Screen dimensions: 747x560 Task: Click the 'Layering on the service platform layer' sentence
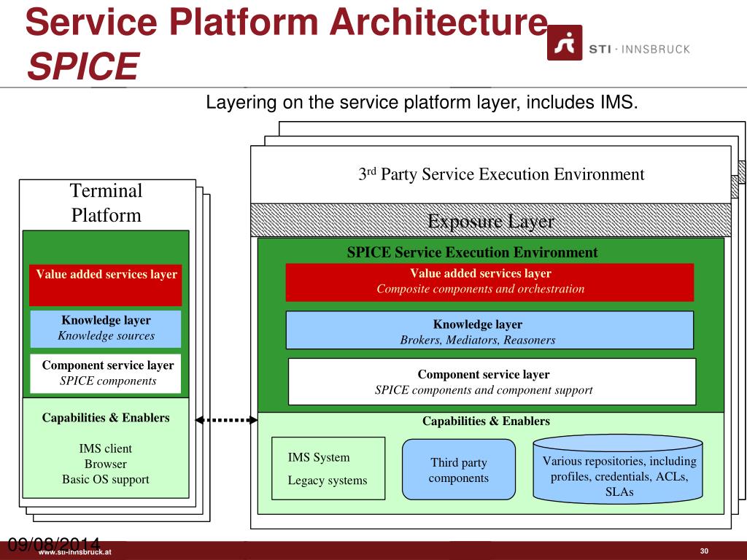tap(422, 102)
